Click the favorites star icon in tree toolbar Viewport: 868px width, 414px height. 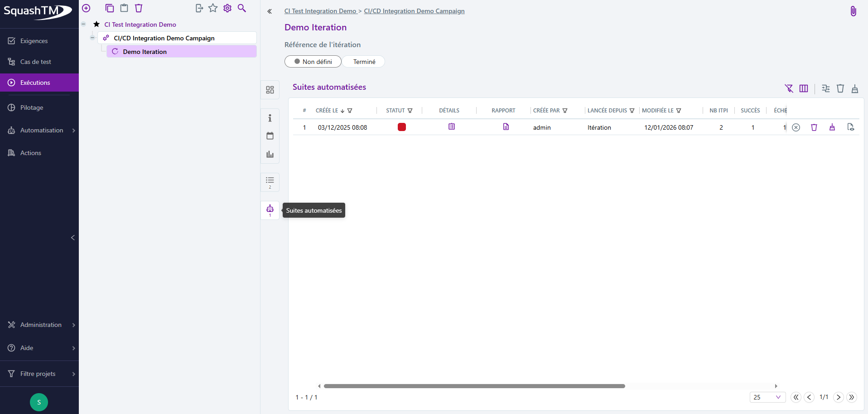[x=213, y=8]
